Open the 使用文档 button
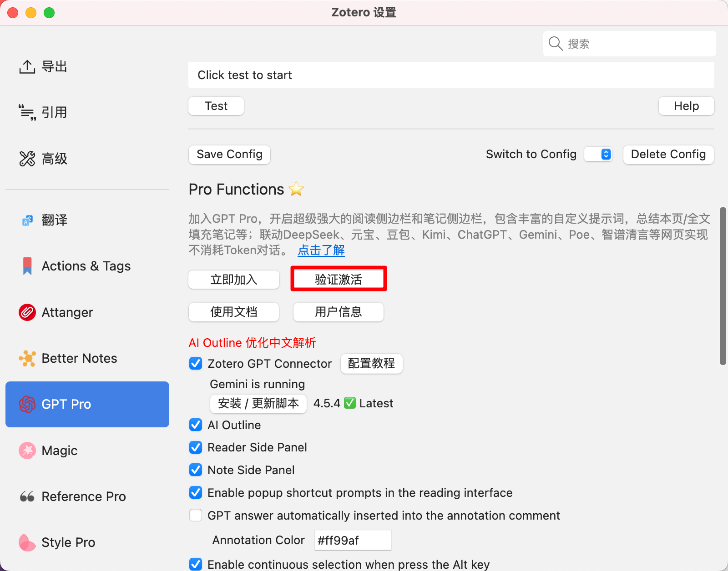The image size is (728, 571). tap(234, 312)
